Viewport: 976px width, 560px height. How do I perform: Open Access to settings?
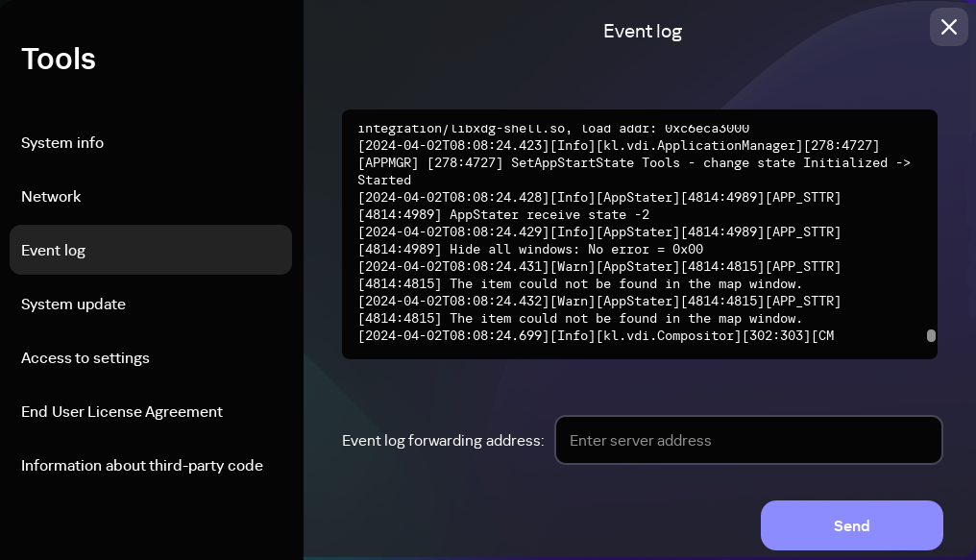pyautogui.click(x=85, y=357)
